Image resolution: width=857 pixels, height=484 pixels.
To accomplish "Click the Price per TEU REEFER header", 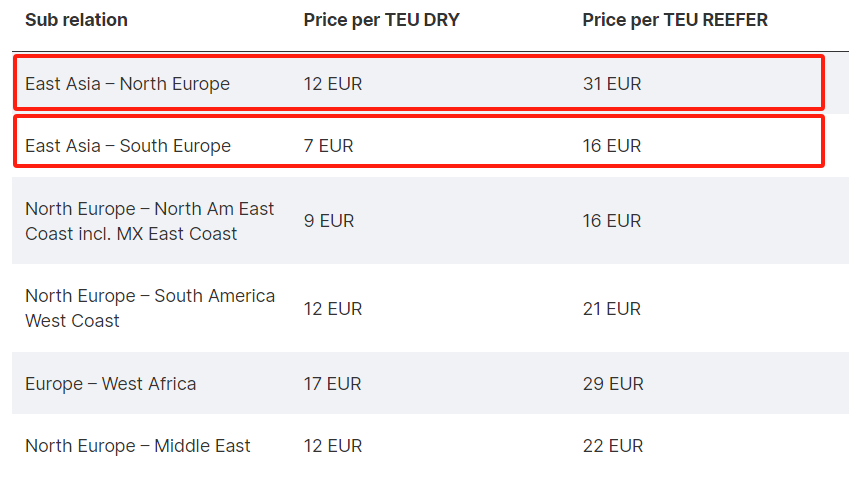I will pyautogui.click(x=675, y=20).
